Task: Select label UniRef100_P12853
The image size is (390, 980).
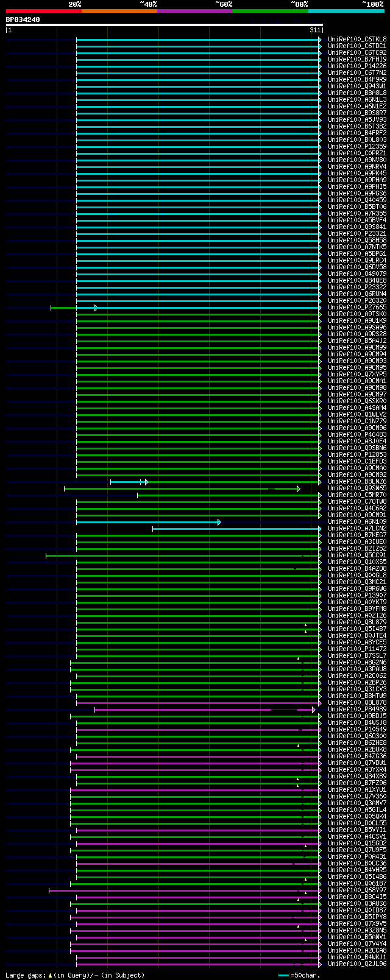Action: pyautogui.click(x=357, y=454)
